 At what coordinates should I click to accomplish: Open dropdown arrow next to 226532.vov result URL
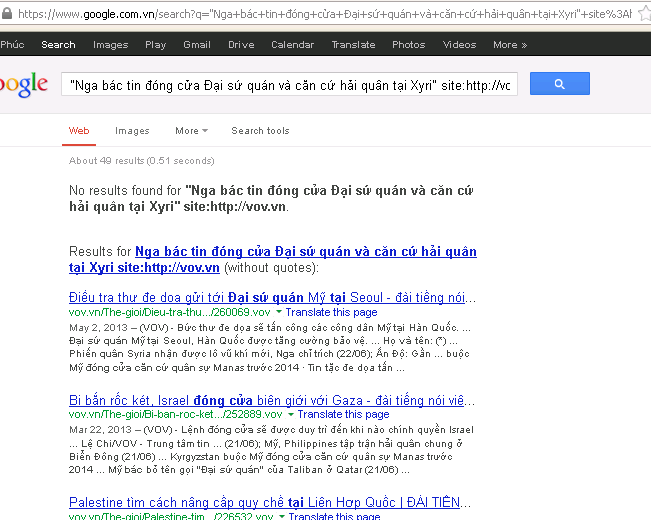pyautogui.click(x=281, y=516)
